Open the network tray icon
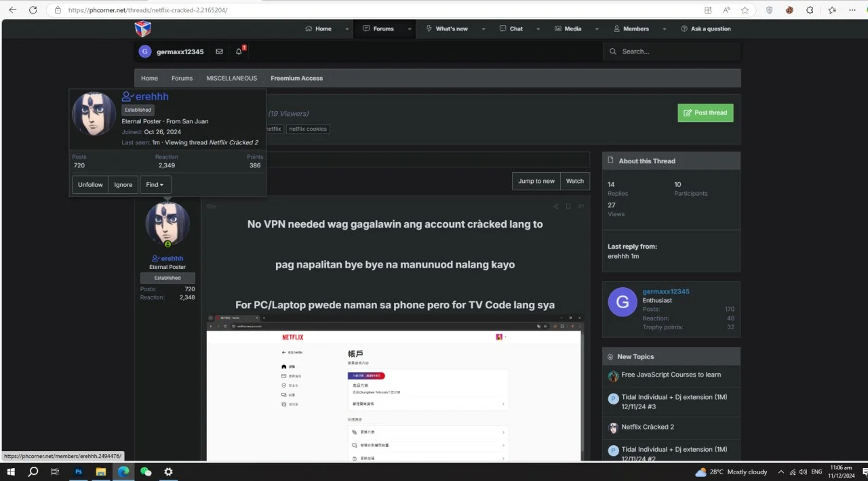Screen dimensions: 868x481 [792, 472]
